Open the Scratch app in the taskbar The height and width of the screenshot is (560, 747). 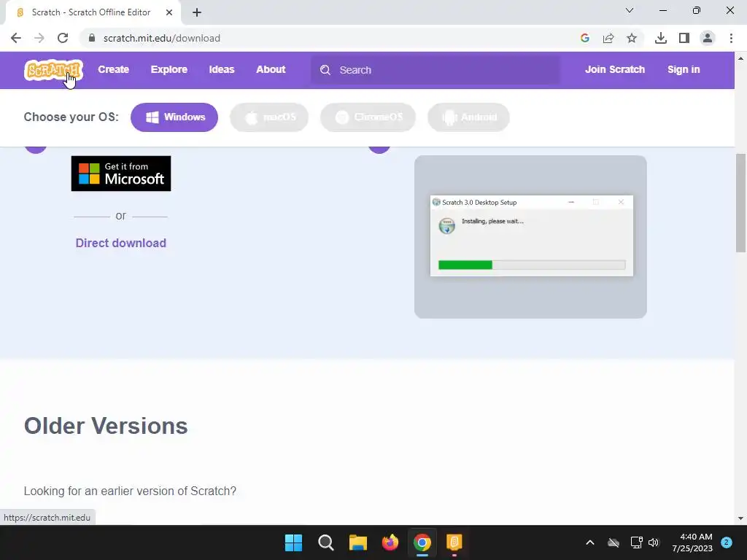(x=454, y=542)
